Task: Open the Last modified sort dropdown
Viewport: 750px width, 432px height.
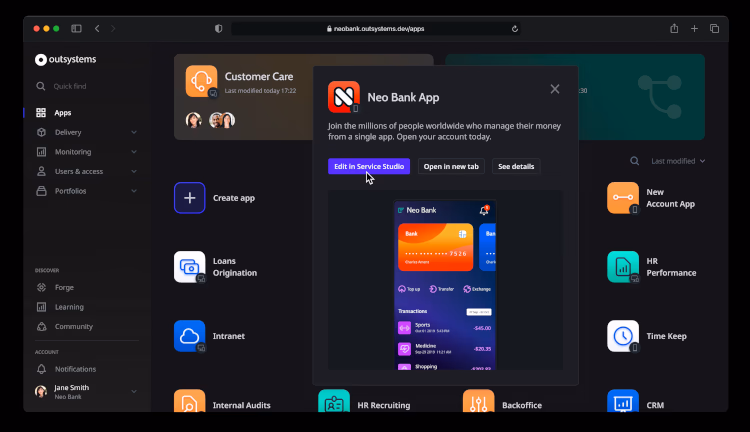Action: (678, 161)
